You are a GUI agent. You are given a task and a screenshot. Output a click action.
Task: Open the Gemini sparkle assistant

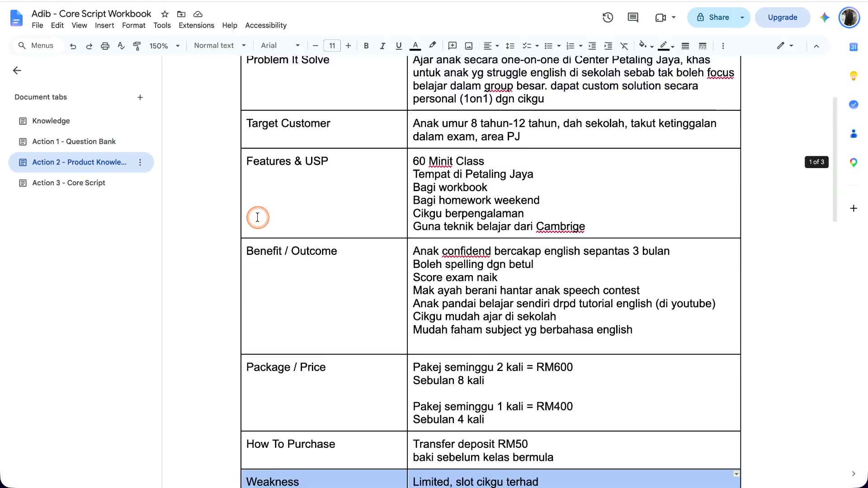click(825, 17)
